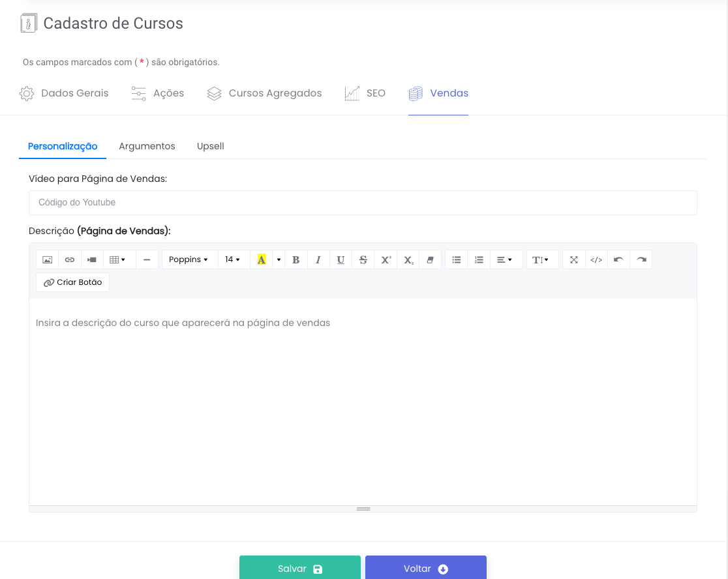
Task: Switch editor to code view
Action: pos(596,260)
